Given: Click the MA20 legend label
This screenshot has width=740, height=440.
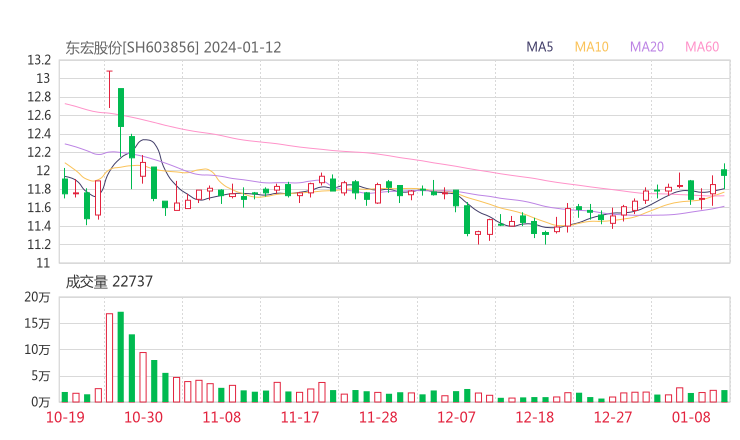Looking at the screenshot, I should coord(647,47).
